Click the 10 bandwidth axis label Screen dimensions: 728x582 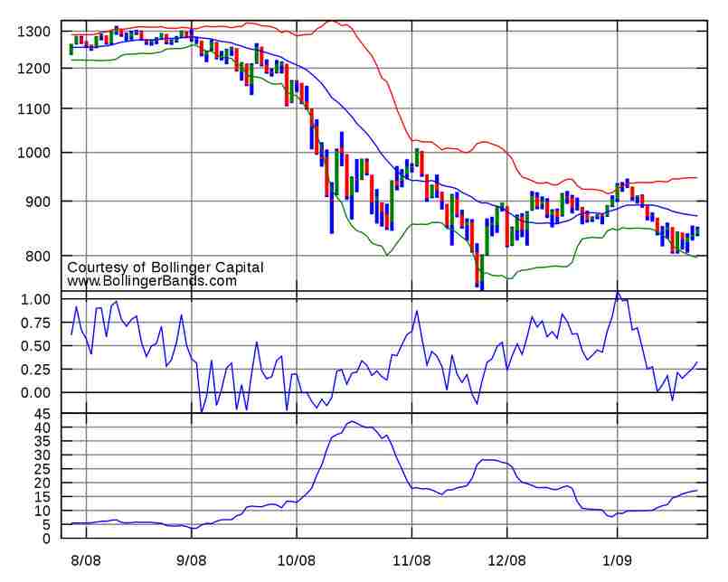click(x=43, y=511)
